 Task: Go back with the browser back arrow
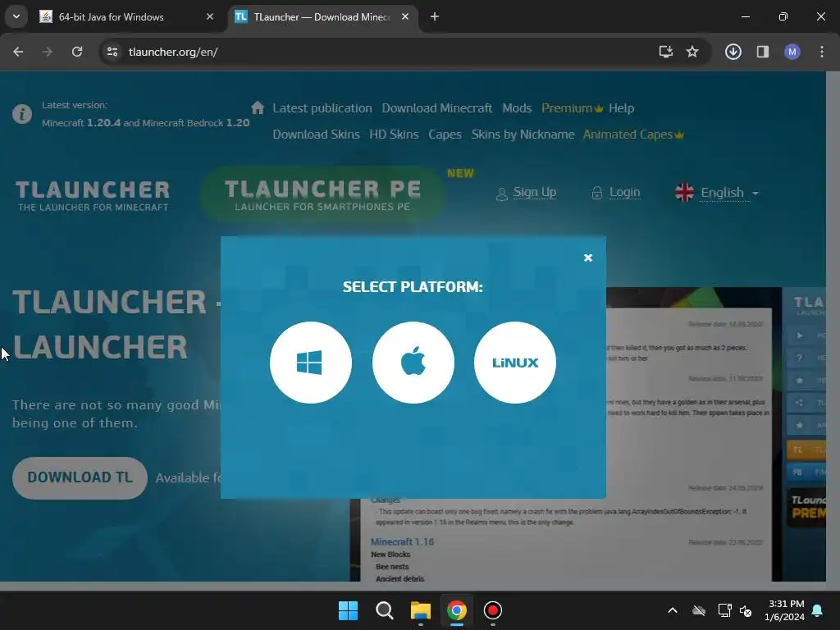click(x=18, y=52)
